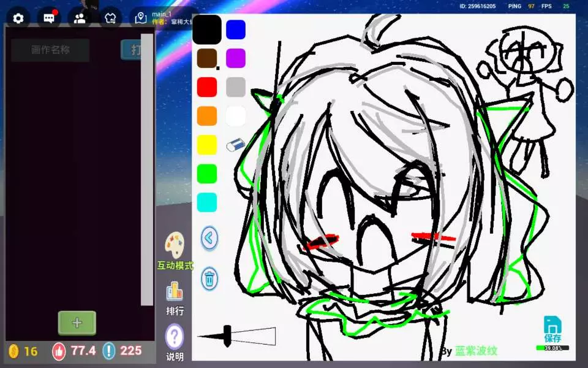Open the map location icon

point(141,18)
